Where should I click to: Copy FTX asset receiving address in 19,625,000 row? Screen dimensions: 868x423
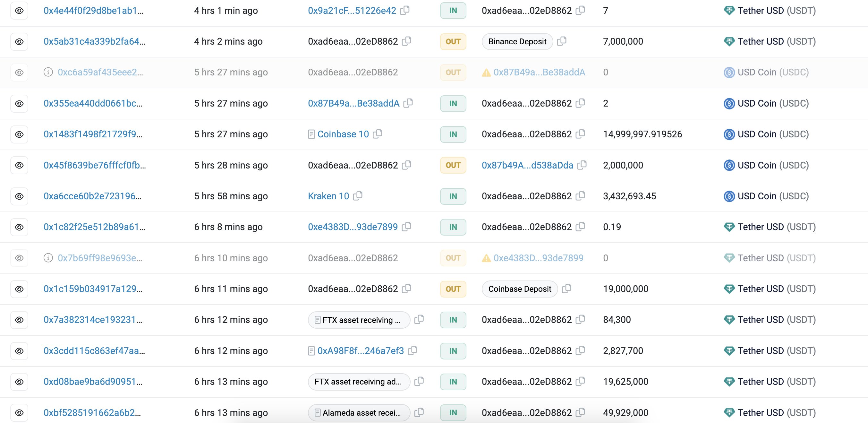419,381
